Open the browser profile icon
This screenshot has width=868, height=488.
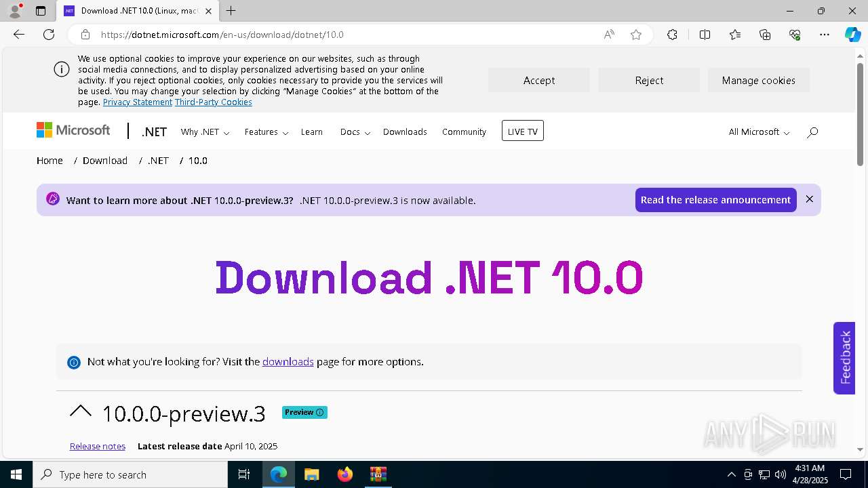tap(15, 11)
